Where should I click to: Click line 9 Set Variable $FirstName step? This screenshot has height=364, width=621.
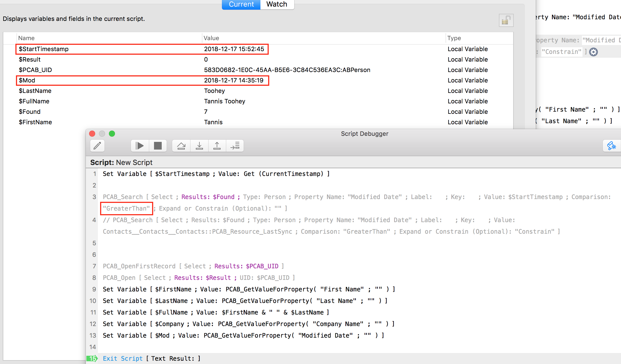(249, 289)
